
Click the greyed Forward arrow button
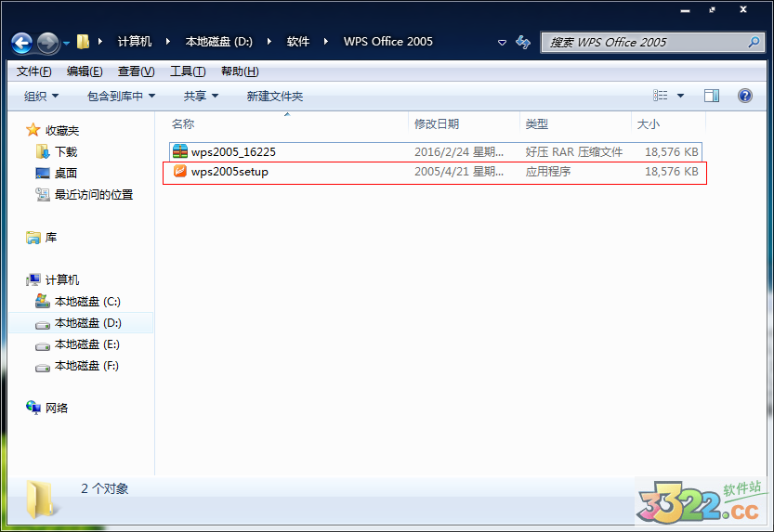(48, 43)
